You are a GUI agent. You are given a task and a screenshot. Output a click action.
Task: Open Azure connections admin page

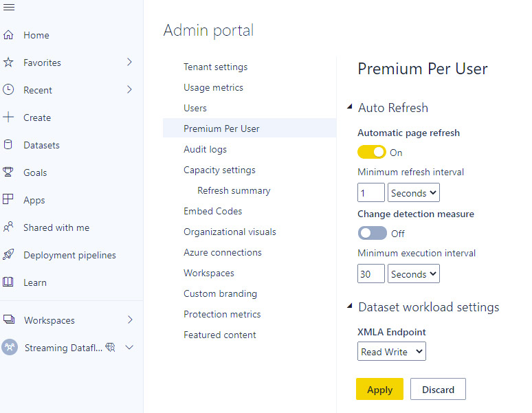point(223,252)
